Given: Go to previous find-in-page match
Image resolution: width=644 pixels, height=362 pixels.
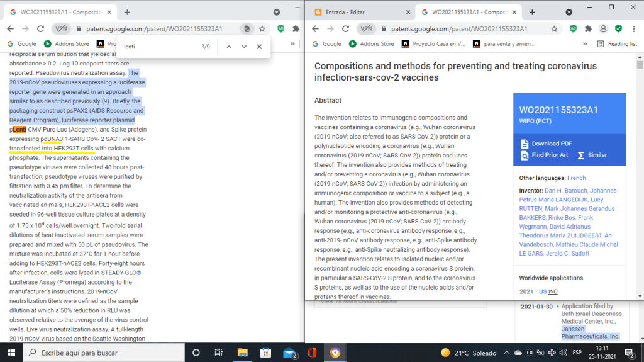Looking at the screenshot, I should (x=229, y=47).
